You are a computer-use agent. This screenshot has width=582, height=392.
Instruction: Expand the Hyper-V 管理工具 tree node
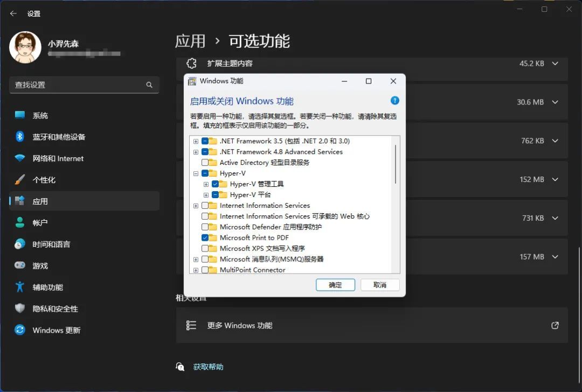tap(205, 184)
